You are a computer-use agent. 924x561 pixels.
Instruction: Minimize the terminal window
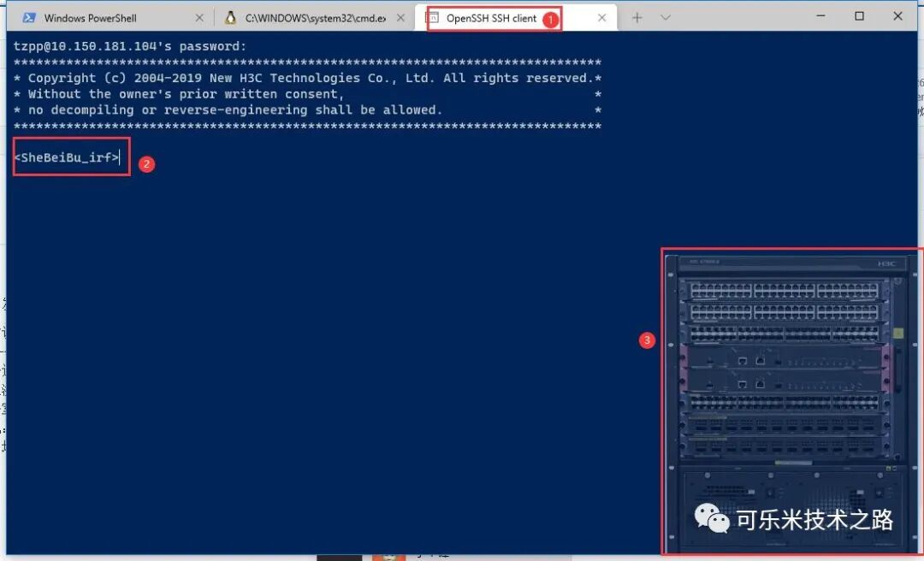pyautogui.click(x=820, y=16)
